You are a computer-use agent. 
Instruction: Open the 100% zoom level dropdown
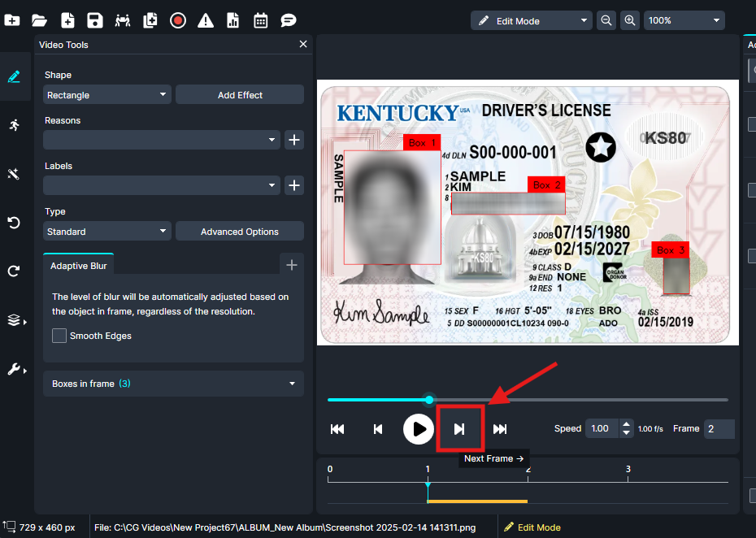point(684,21)
